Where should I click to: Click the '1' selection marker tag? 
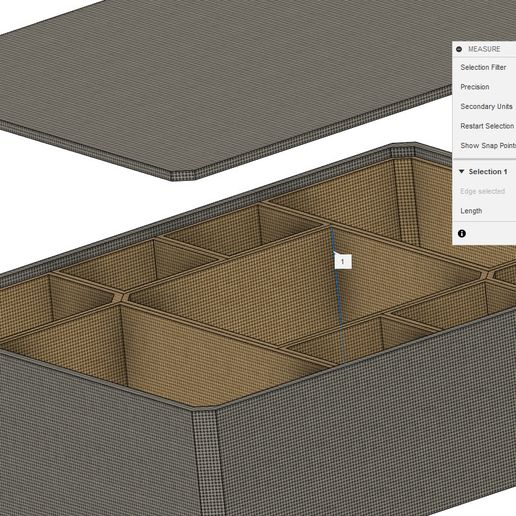coord(343,262)
